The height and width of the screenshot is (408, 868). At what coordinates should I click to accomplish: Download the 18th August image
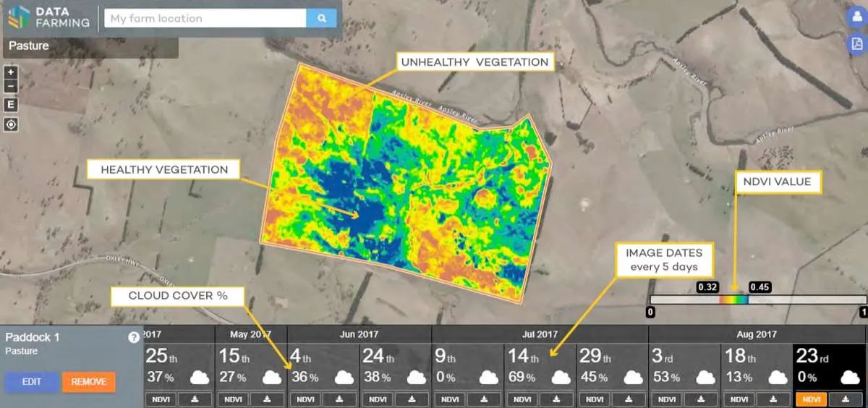pos(773,399)
